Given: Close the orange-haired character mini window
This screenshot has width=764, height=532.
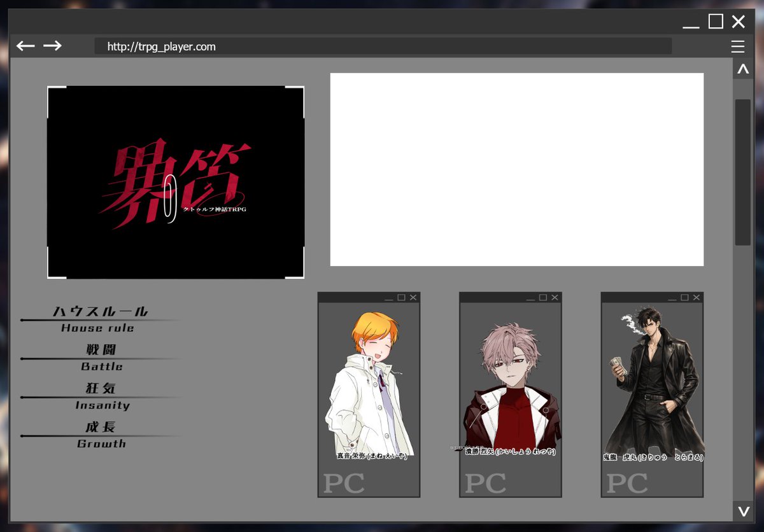Looking at the screenshot, I should click(413, 297).
